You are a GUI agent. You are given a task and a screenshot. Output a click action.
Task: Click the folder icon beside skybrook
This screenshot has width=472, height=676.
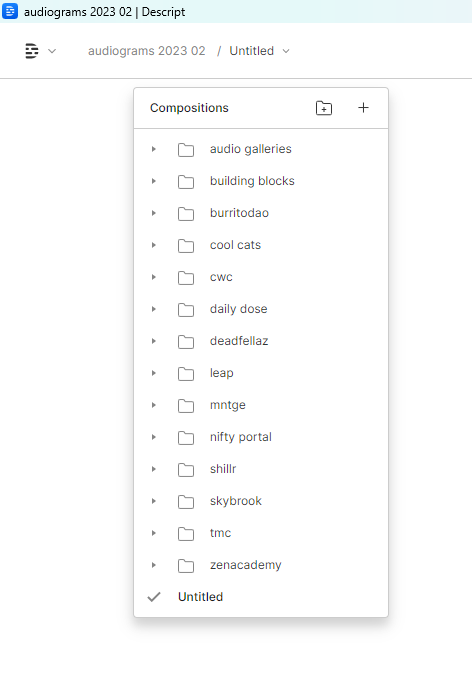pos(186,502)
